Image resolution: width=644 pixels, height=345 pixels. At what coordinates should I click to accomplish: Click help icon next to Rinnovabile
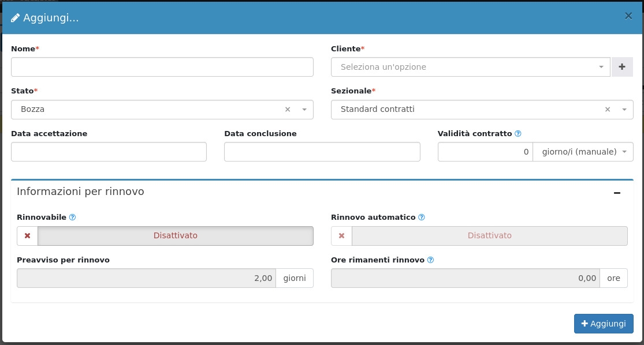coord(73,217)
